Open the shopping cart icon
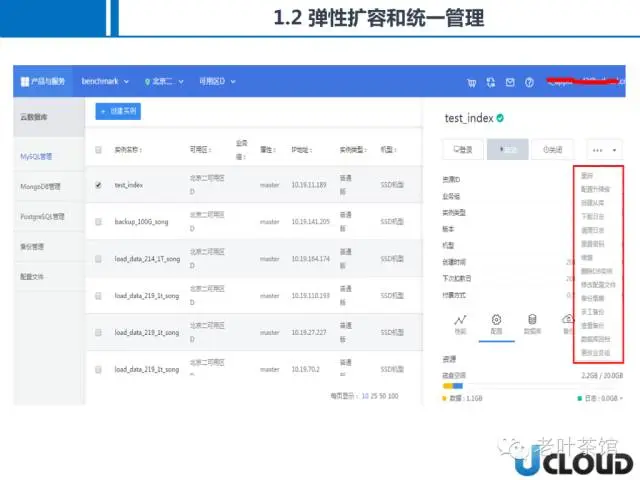640x480 pixels. (x=471, y=83)
